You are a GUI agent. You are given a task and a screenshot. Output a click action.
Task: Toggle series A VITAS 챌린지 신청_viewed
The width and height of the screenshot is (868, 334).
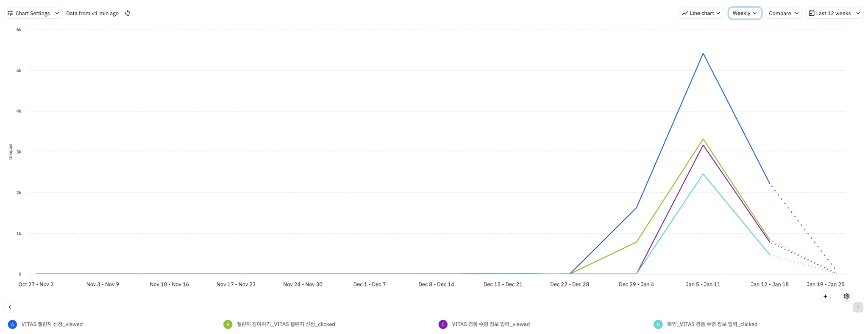click(52, 324)
